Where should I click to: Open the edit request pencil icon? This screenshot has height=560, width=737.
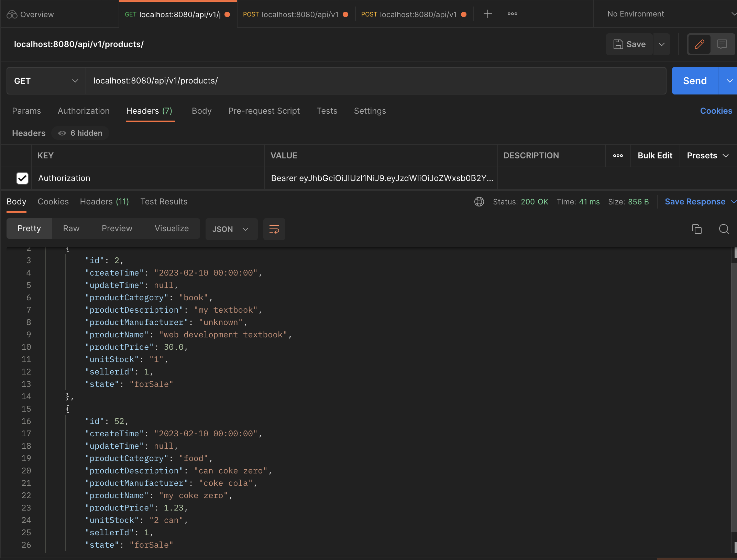point(699,44)
